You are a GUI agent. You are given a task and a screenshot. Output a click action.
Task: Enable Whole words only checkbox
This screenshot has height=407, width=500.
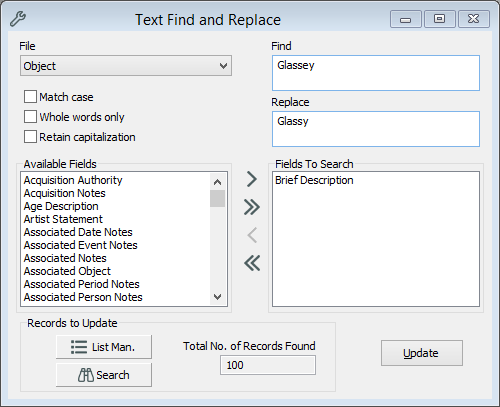(30, 117)
